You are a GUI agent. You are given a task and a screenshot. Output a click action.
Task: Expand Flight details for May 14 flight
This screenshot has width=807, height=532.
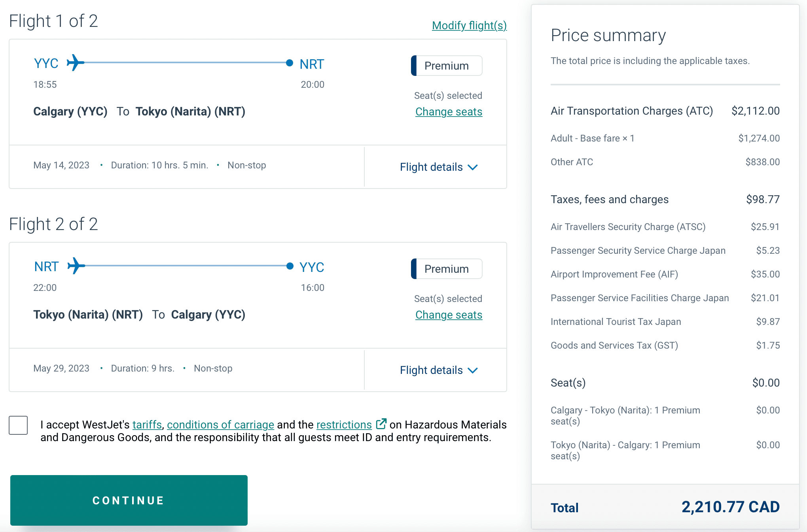pyautogui.click(x=431, y=167)
